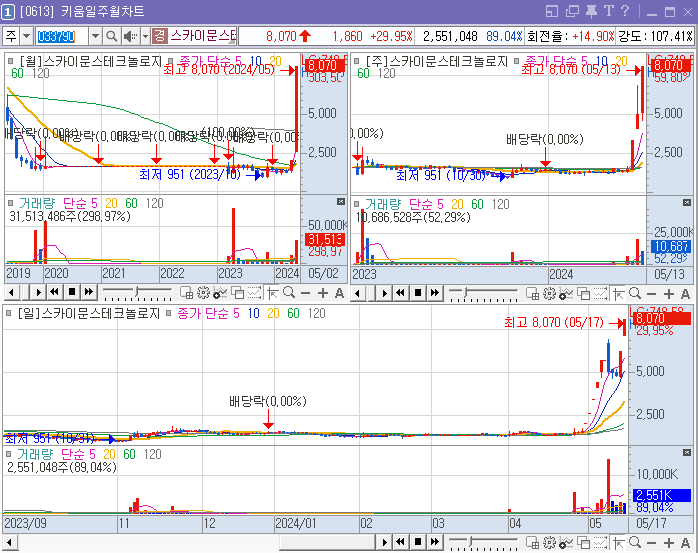Click the stock code field 033790

pos(61,36)
